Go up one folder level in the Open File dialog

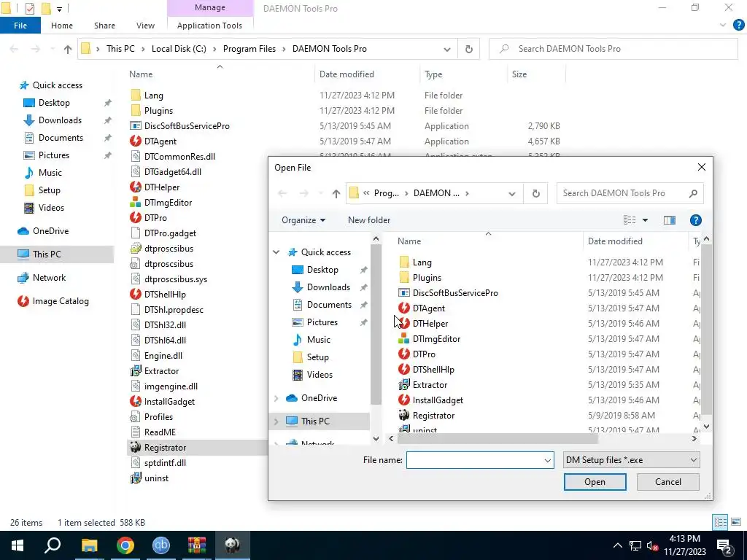pyautogui.click(x=336, y=193)
